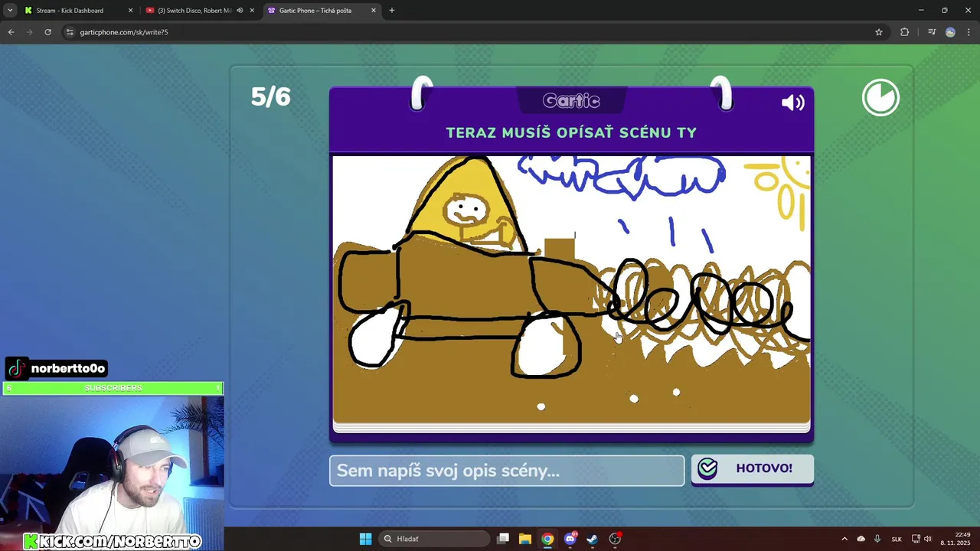The width and height of the screenshot is (980, 551).
Task: Open the browser extensions puzzle icon
Action: 904,32
